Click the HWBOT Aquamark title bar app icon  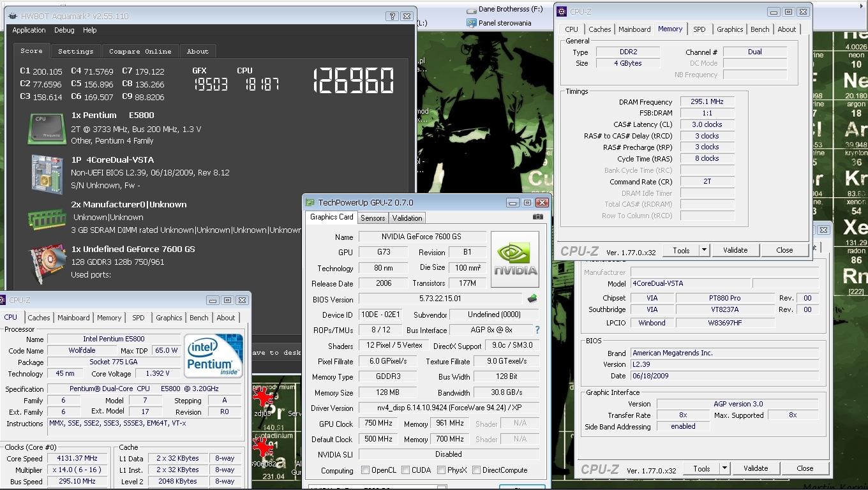(x=13, y=17)
